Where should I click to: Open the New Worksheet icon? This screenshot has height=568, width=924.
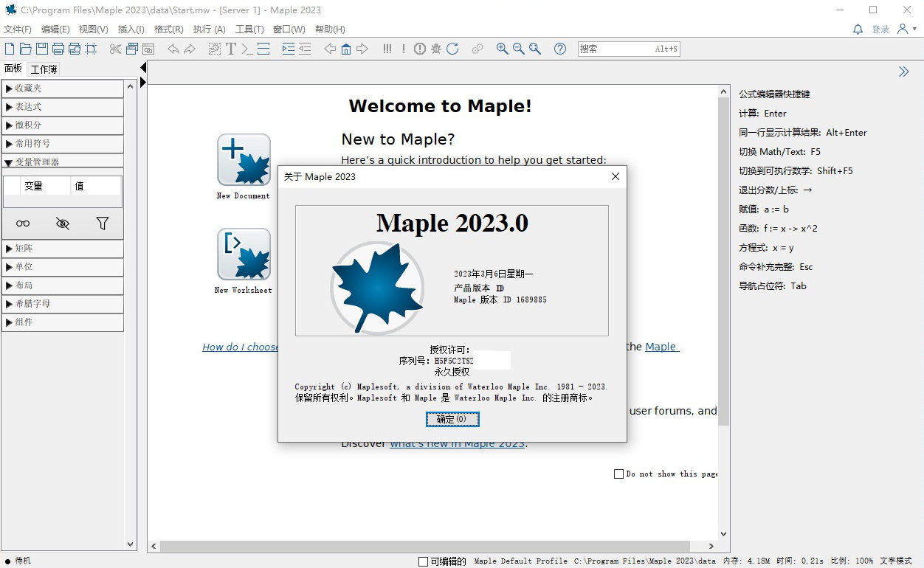[x=244, y=254]
